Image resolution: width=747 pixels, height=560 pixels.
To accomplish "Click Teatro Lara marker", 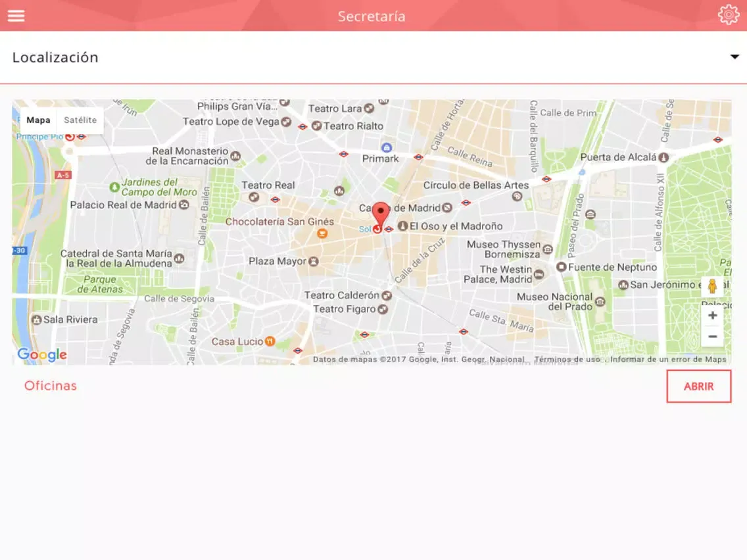I will click(x=369, y=108).
